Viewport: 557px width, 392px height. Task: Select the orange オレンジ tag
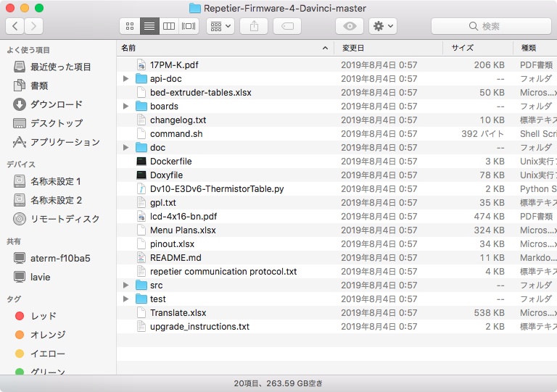click(48, 335)
